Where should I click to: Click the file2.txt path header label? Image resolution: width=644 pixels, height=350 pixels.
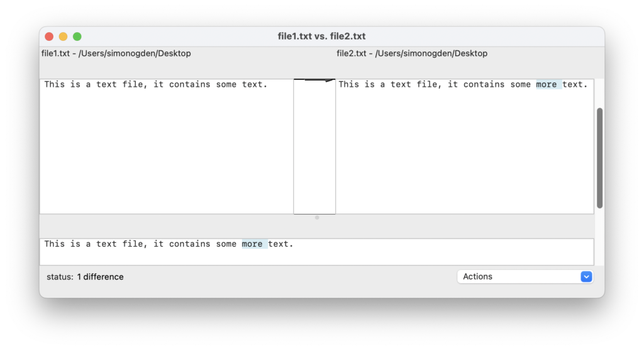click(412, 54)
